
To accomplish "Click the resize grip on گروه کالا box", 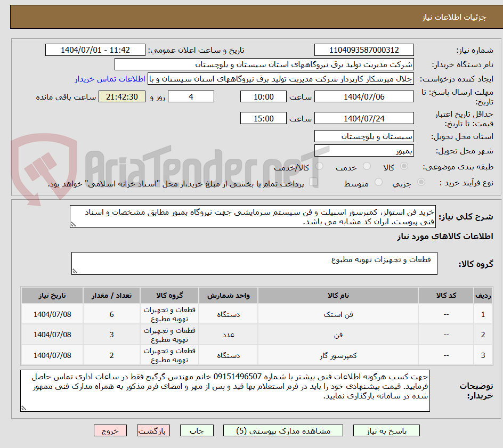I will point(76,271).
